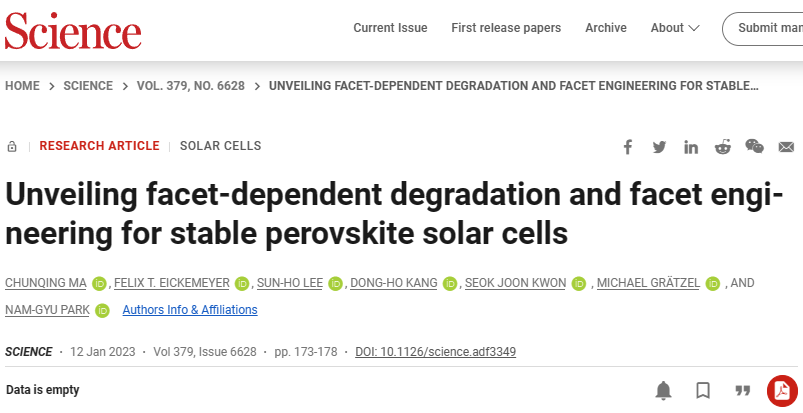Image resolution: width=803 pixels, height=413 pixels.
Task: Share article on LinkedIn
Action: click(x=691, y=148)
